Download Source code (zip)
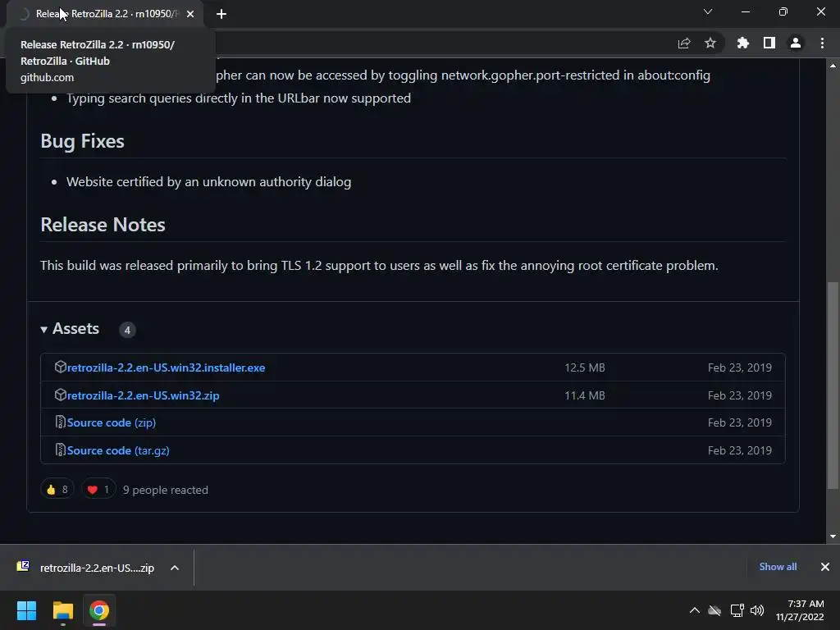The image size is (840, 630). click(x=112, y=422)
